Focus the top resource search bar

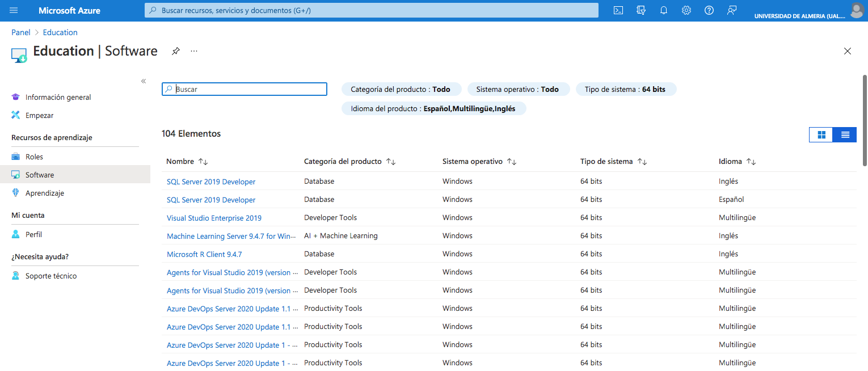[x=372, y=10]
